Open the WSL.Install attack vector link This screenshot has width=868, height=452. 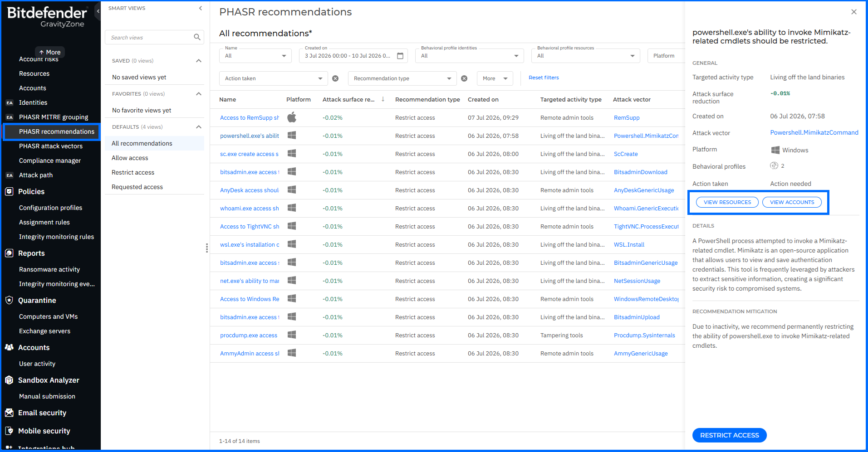(629, 244)
